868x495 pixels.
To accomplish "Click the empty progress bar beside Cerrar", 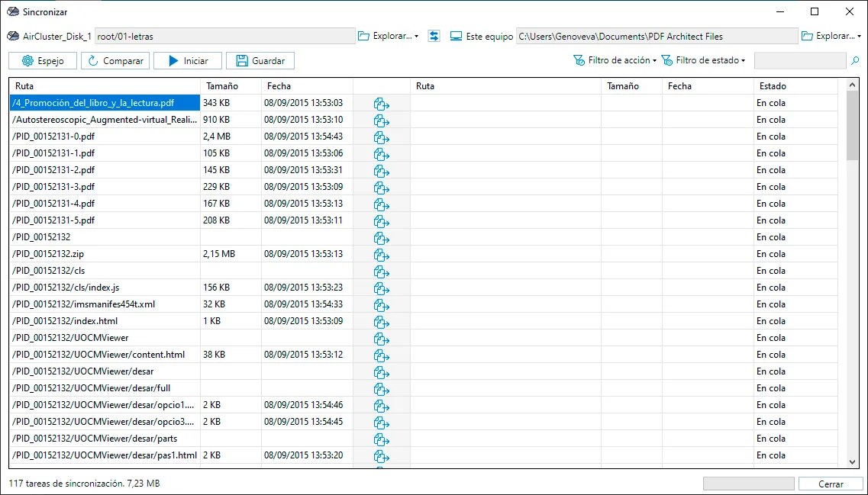I will tap(748, 484).
